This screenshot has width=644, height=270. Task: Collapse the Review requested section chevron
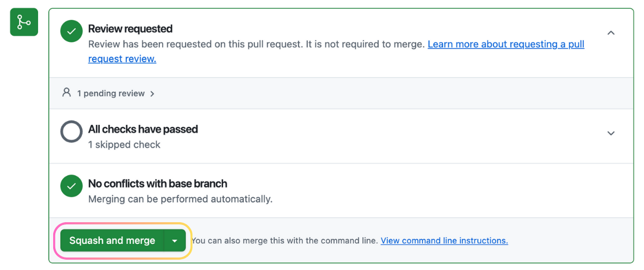click(x=611, y=33)
